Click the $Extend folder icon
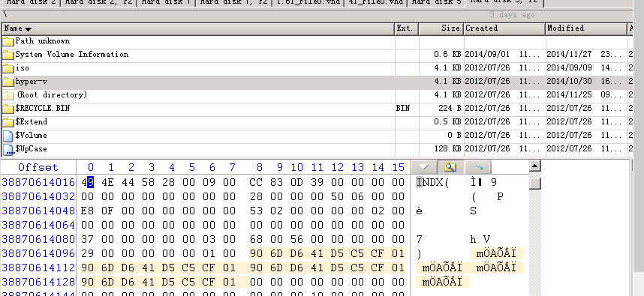This screenshot has height=296, width=644. pyautogui.click(x=8, y=123)
